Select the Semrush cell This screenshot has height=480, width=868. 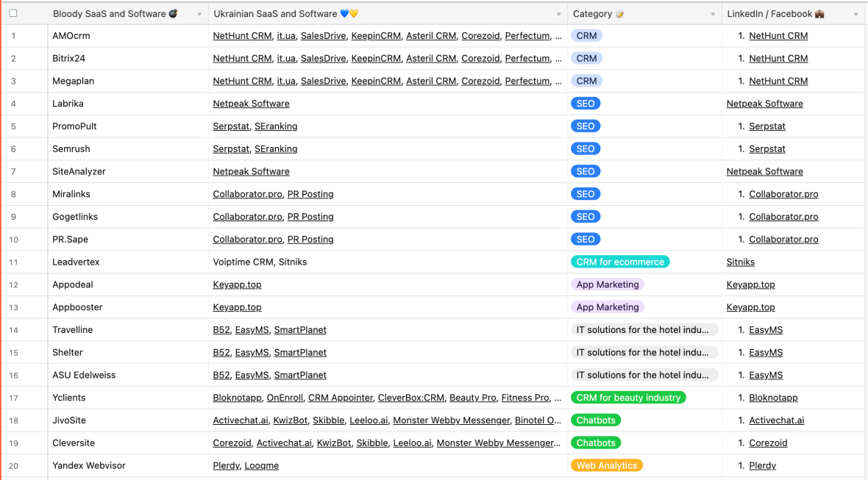pyautogui.click(x=128, y=149)
